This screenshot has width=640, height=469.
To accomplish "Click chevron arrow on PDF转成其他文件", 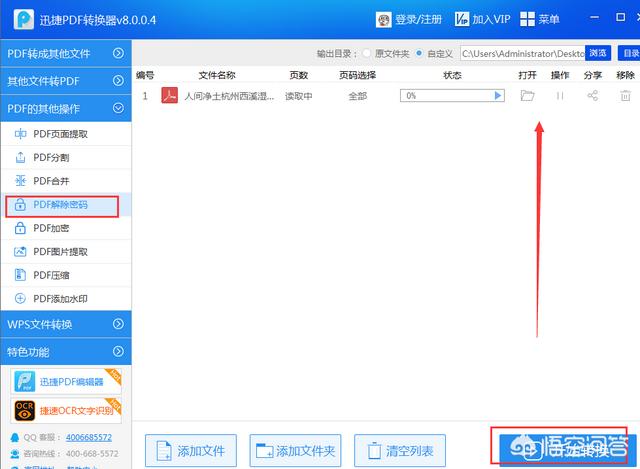I will click(118, 53).
